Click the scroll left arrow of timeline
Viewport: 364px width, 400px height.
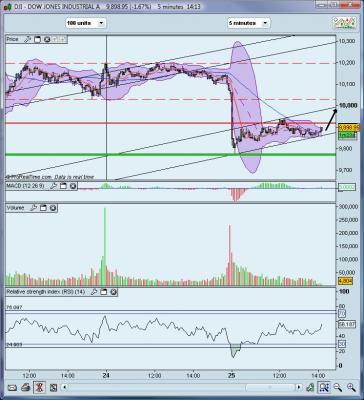point(65,388)
